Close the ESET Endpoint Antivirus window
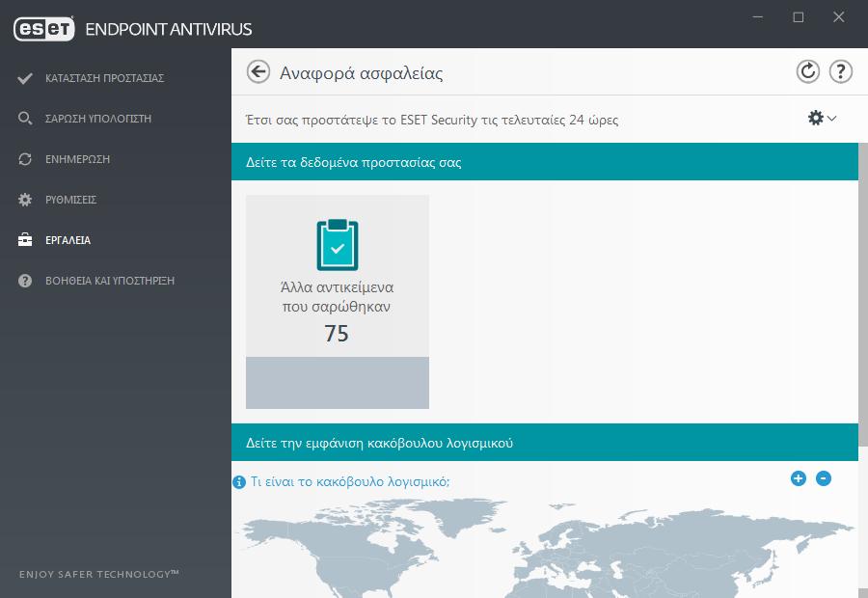This screenshot has height=598, width=868. (x=839, y=17)
